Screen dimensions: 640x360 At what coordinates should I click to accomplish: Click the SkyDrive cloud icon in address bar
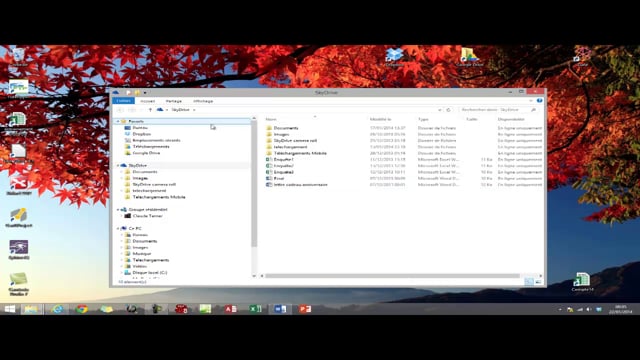click(x=160, y=110)
